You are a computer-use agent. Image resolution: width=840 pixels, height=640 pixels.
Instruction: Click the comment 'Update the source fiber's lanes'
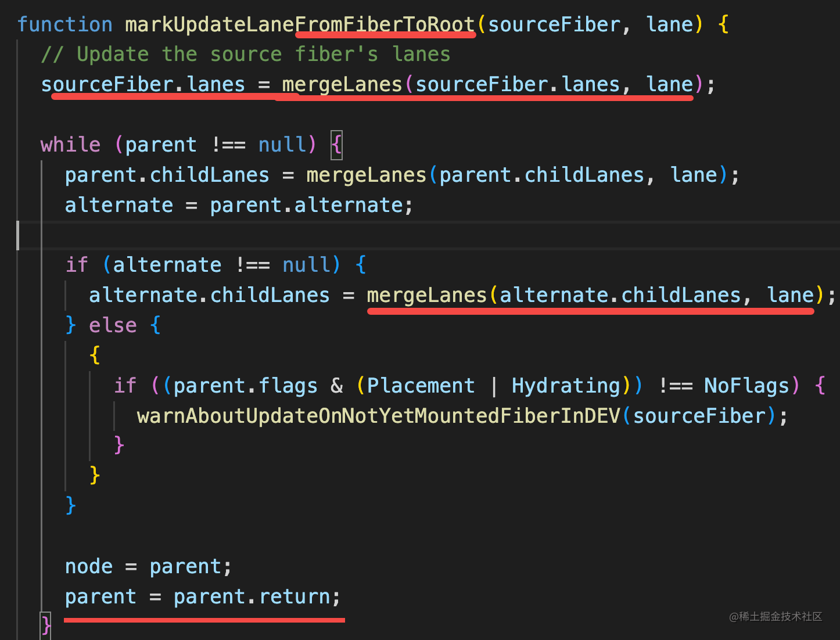[263, 54]
